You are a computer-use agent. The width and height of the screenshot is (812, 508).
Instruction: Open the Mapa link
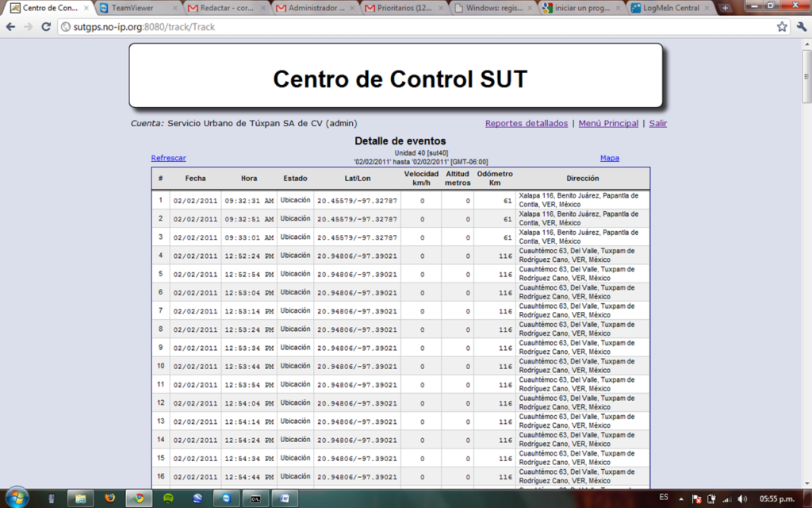coord(610,158)
